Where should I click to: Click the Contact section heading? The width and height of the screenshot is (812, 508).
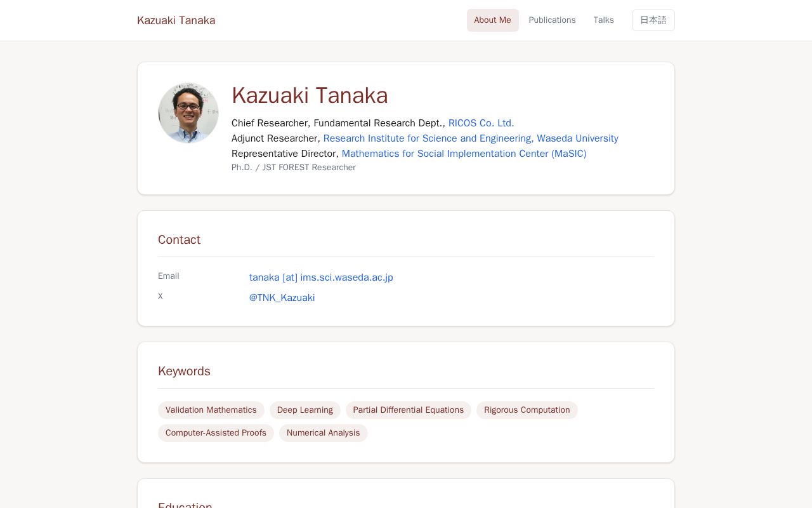tap(179, 239)
